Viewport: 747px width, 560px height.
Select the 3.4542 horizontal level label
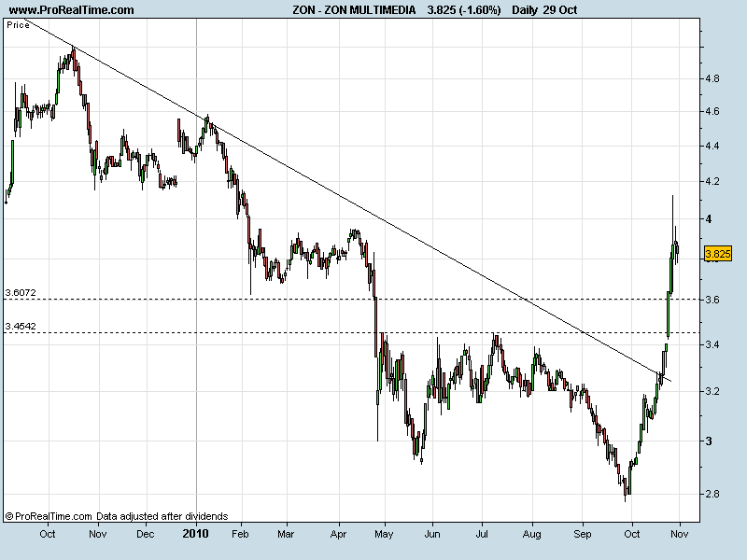coord(21,326)
